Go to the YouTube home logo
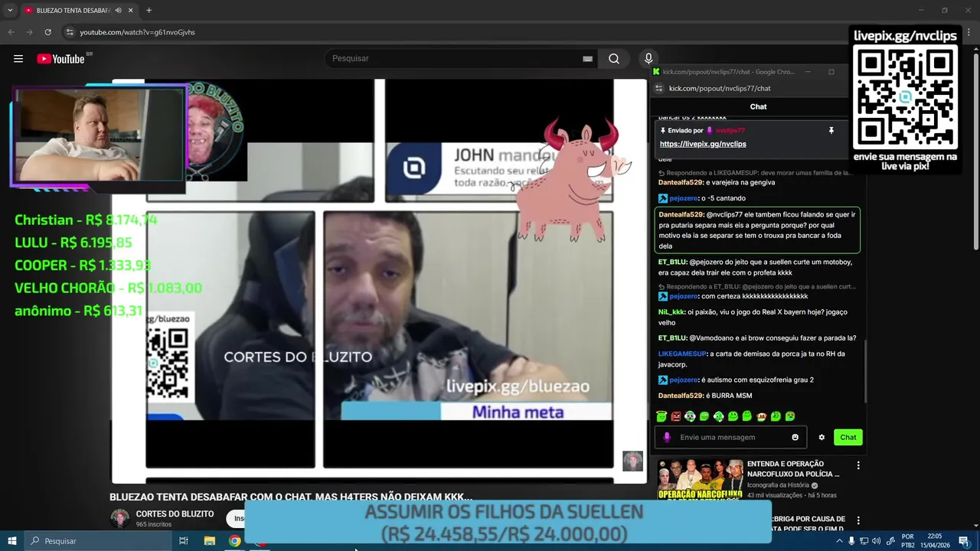The width and height of the screenshot is (980, 551). click(60, 59)
